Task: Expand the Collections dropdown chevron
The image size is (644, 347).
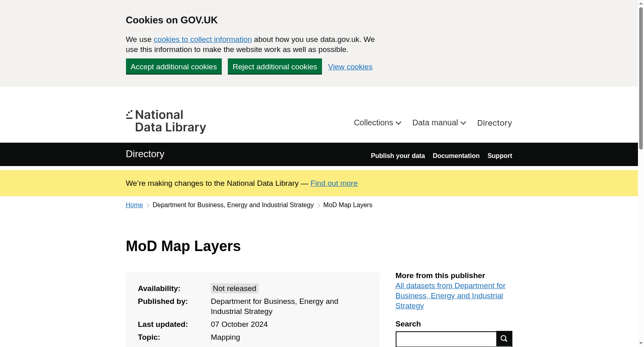Action: point(398,123)
